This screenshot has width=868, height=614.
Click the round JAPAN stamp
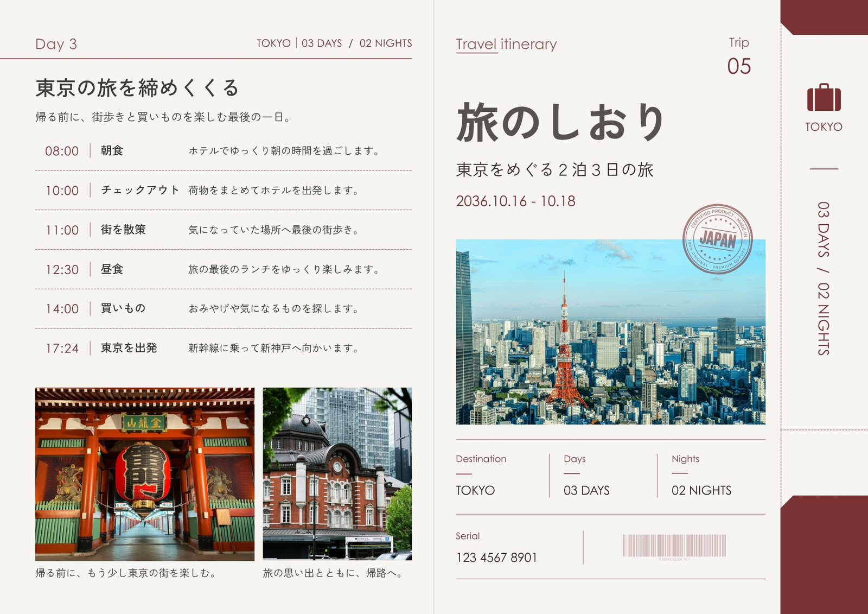coord(717,239)
